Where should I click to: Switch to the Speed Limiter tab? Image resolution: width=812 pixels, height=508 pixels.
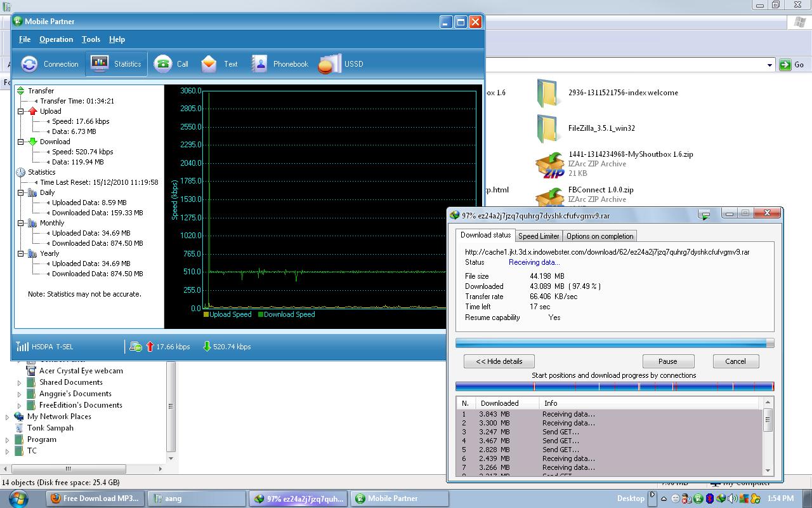[539, 236]
